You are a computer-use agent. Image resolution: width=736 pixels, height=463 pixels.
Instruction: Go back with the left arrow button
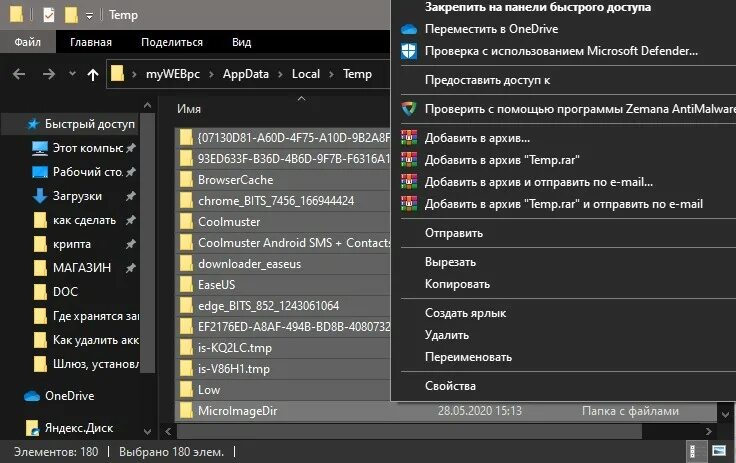click(x=19, y=74)
